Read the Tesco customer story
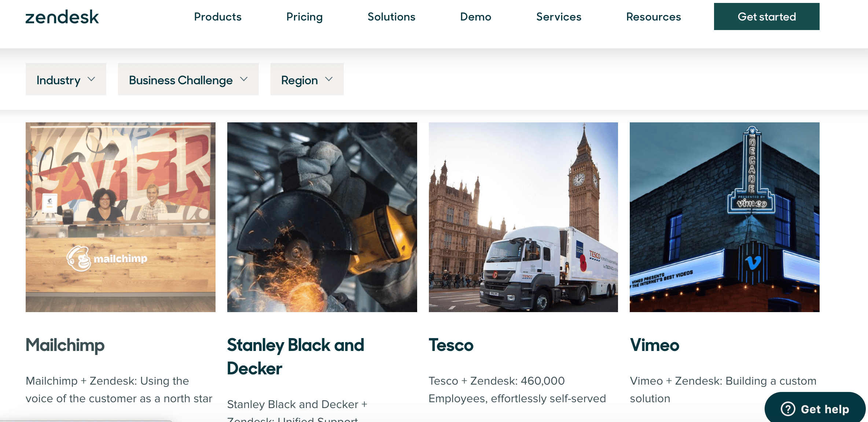868x422 pixels. tap(451, 345)
